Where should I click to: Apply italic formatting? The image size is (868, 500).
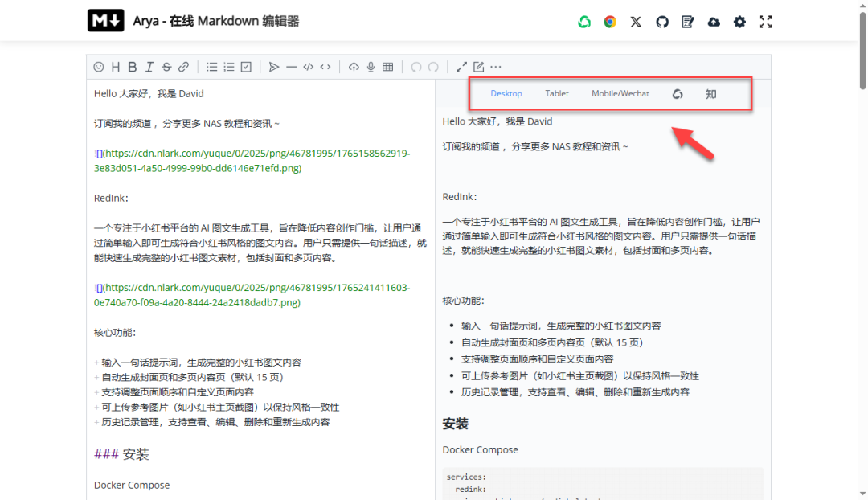[149, 67]
